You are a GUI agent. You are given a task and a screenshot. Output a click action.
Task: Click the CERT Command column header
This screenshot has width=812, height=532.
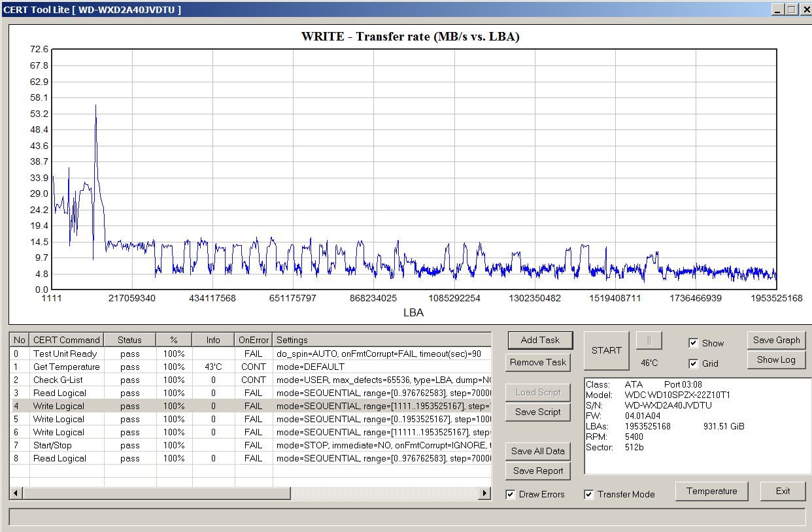pos(67,340)
